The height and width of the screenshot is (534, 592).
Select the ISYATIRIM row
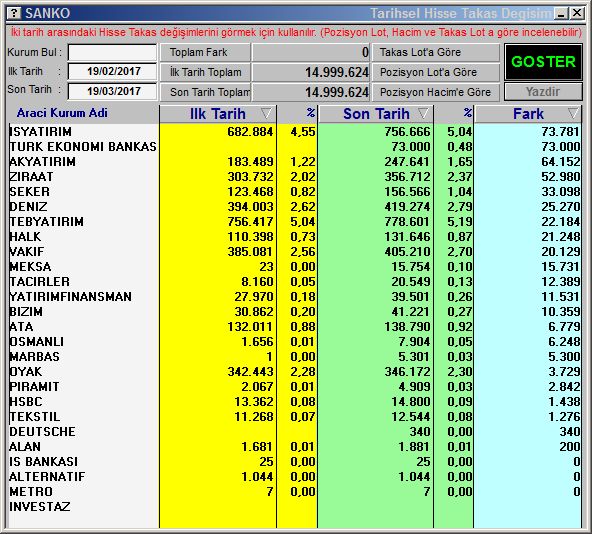[294, 131]
